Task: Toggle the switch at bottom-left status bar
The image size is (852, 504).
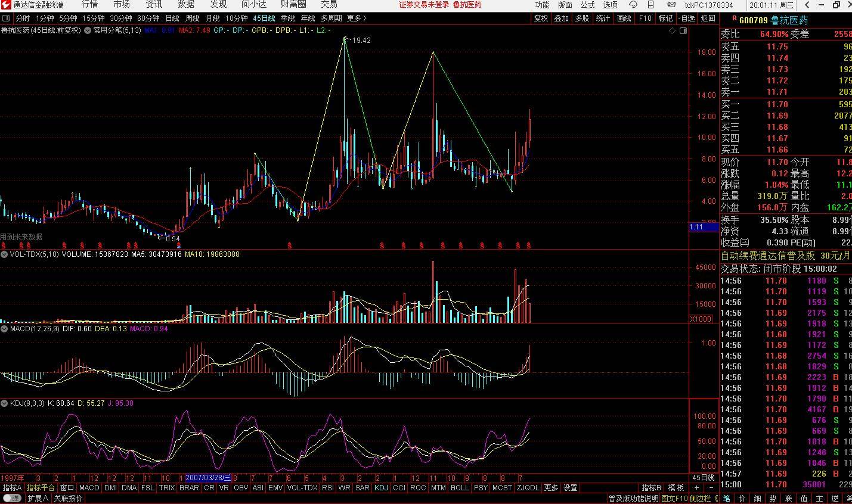Action: (x=12, y=498)
